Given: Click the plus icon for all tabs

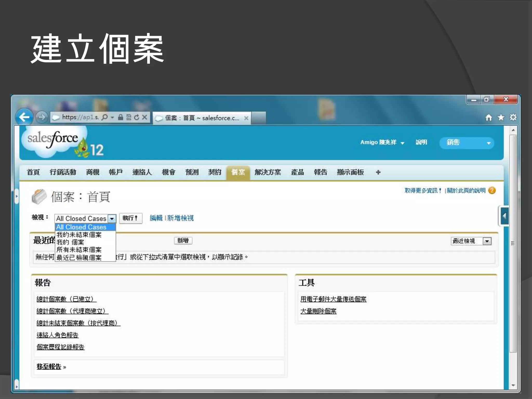Looking at the screenshot, I should (378, 172).
